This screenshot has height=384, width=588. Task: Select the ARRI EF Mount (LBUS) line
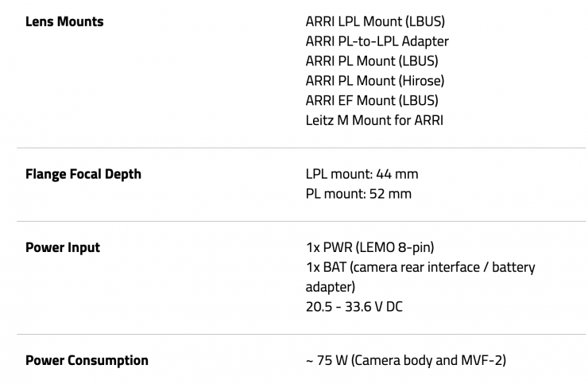tap(371, 101)
